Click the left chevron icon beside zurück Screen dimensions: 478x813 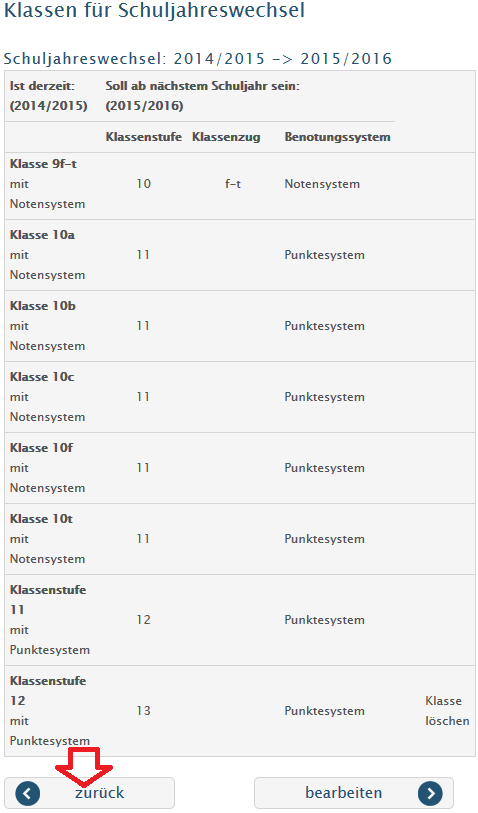coord(27,793)
